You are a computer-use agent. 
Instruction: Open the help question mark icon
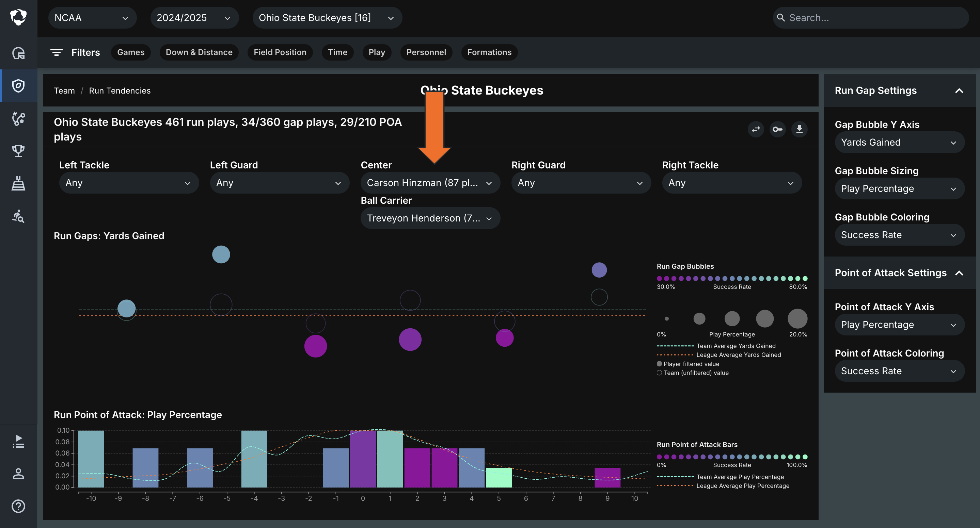click(18, 506)
